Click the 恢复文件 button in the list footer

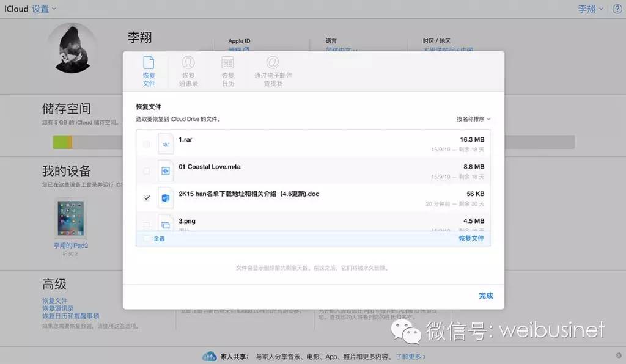tap(471, 238)
